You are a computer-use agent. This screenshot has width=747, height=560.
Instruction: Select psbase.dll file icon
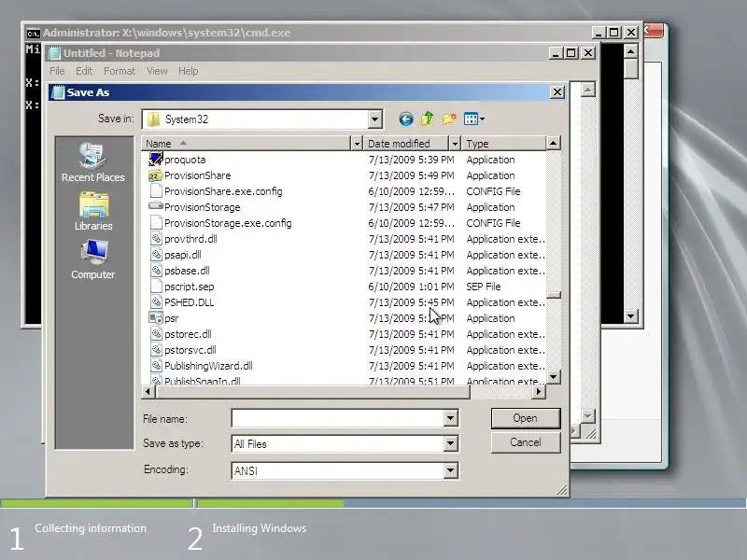tap(156, 270)
